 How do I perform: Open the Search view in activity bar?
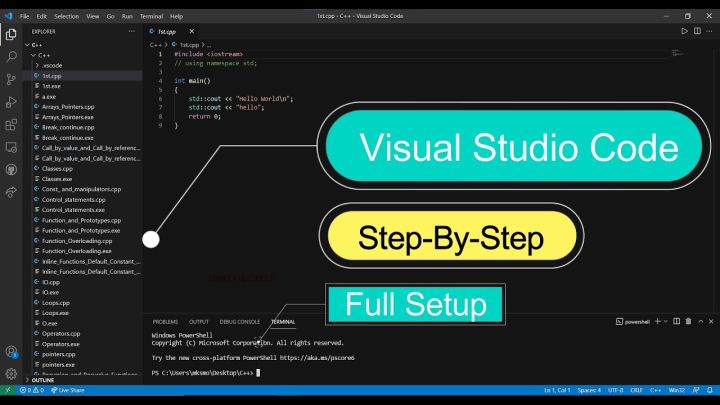[x=11, y=57]
